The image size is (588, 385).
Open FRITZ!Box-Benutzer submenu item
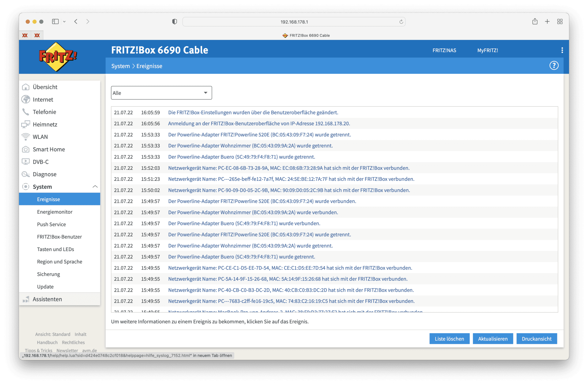[59, 237]
